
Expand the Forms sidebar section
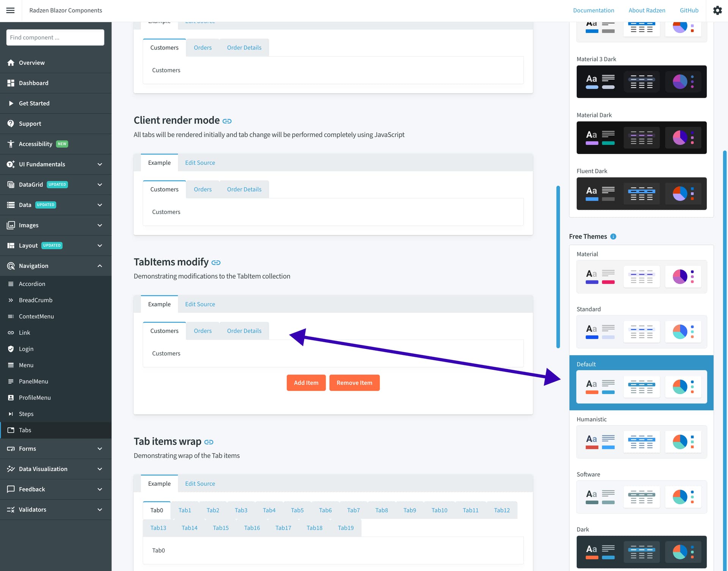pyautogui.click(x=56, y=448)
